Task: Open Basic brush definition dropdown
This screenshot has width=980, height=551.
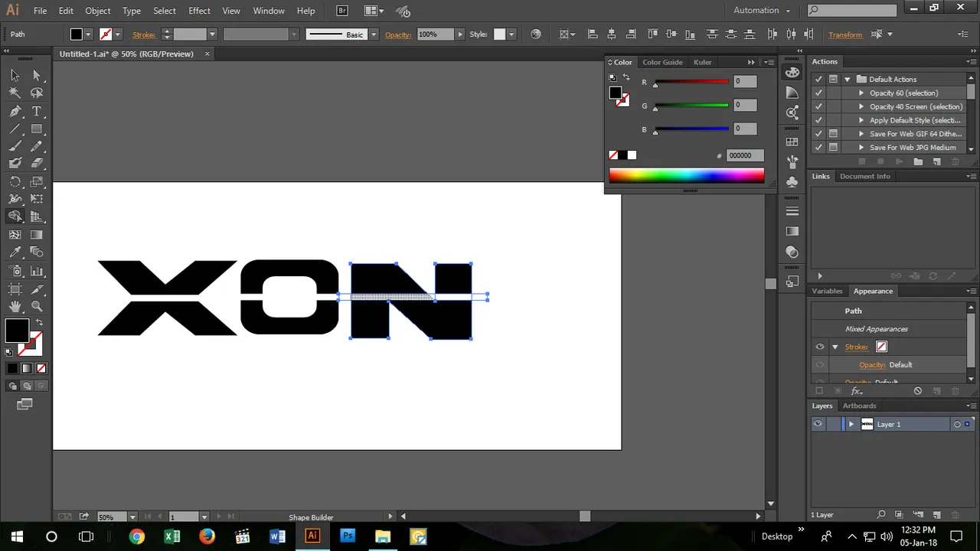Action: pyautogui.click(x=374, y=34)
